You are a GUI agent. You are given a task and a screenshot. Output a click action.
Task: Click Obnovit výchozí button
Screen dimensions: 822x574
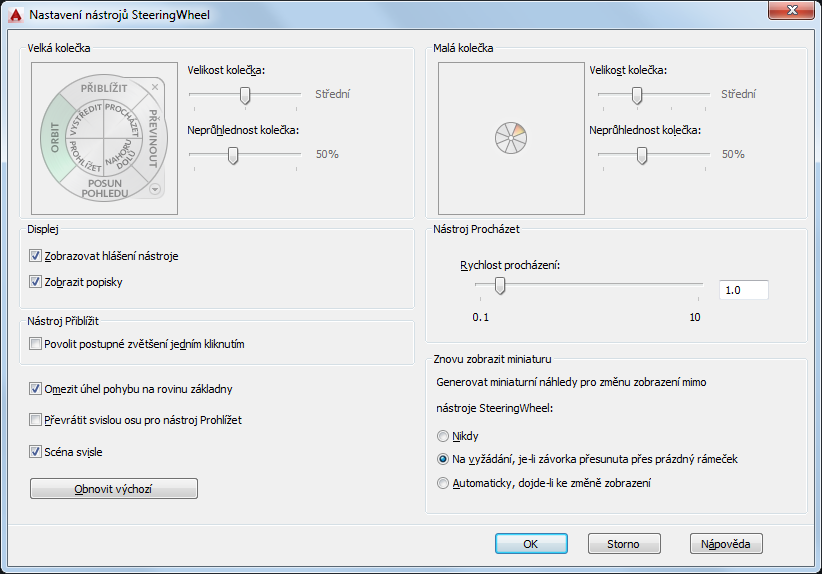coord(114,489)
